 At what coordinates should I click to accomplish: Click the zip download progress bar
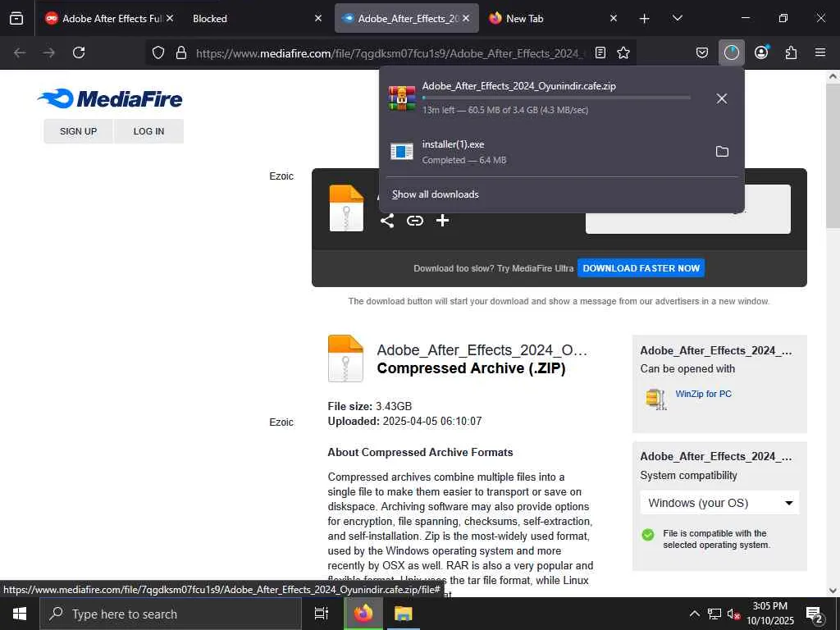point(556,98)
